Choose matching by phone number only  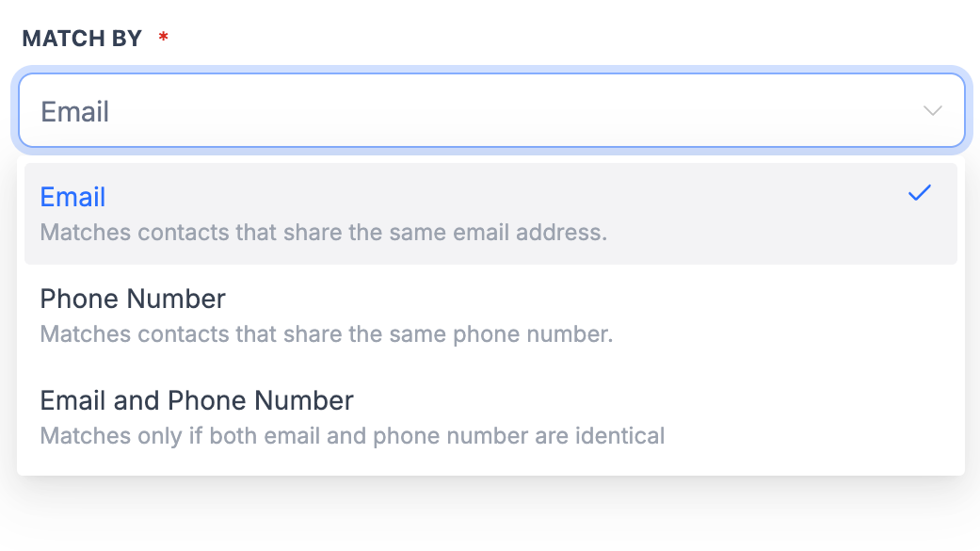pyautogui.click(x=490, y=316)
